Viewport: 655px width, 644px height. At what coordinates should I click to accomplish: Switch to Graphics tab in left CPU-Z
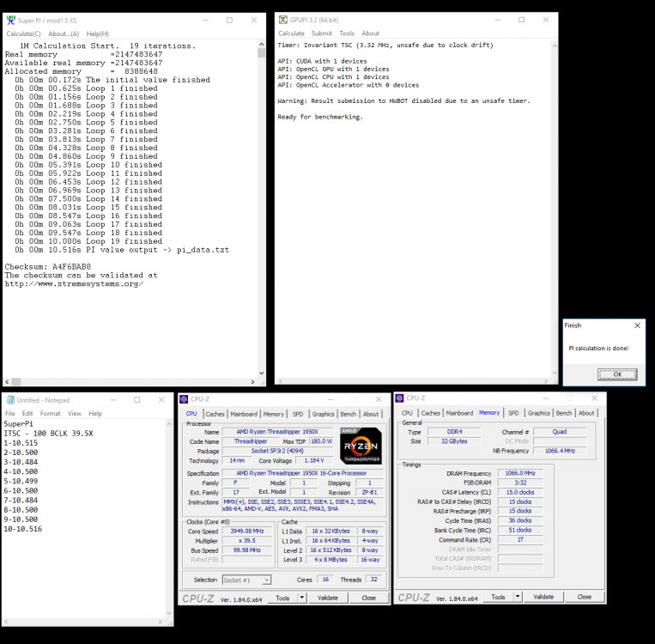(324, 414)
